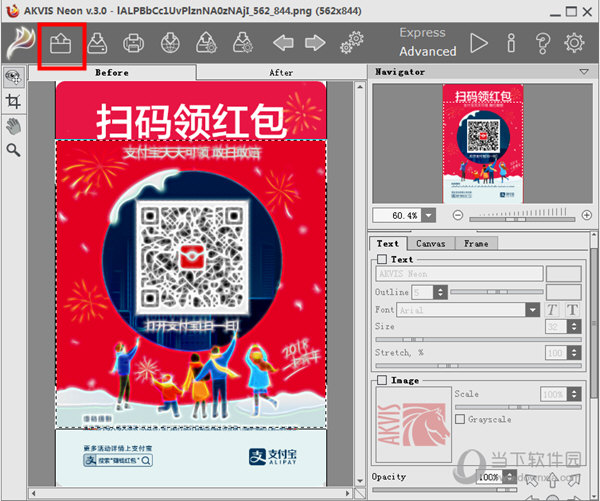Click the Scale slider track

pyautogui.click(x=518, y=407)
